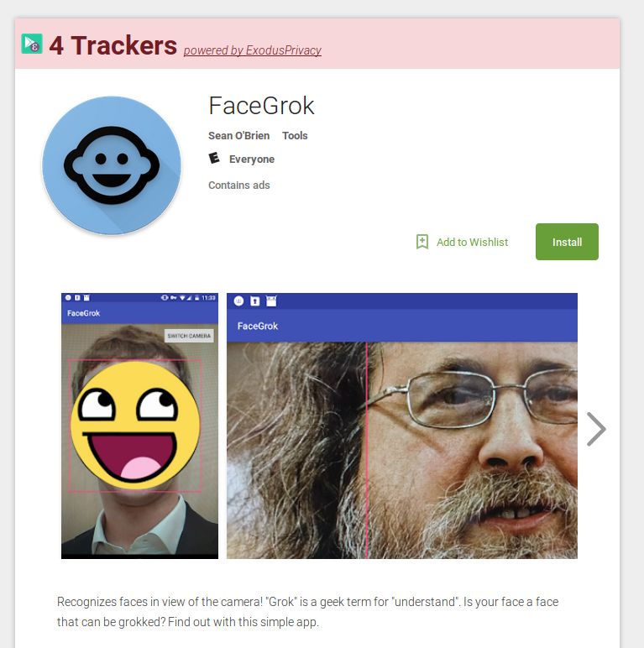644x648 pixels.
Task: Click the shopping bag icon in large screenshot status bar
Action: 271,300
